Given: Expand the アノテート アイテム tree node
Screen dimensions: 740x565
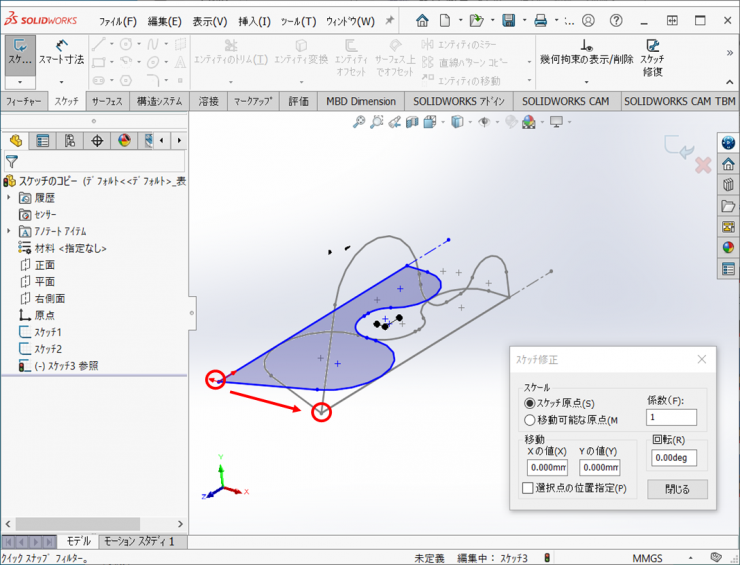Looking at the screenshot, I should coord(9,231).
